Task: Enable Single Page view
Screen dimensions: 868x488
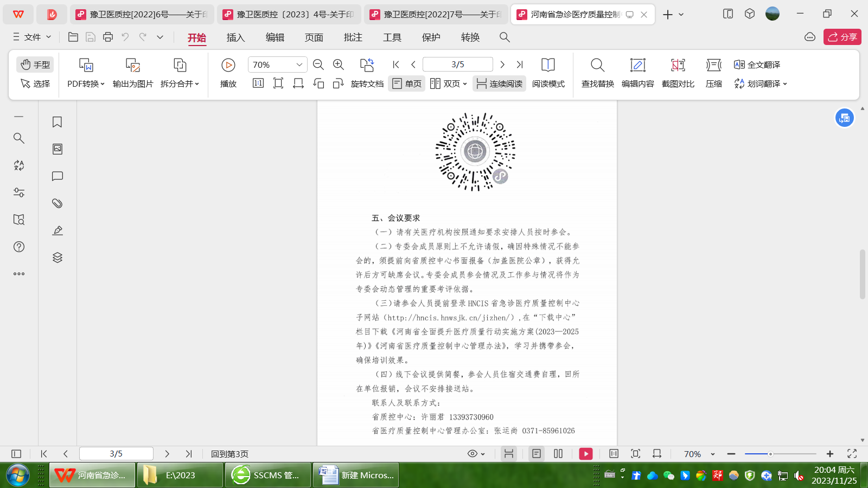Action: [407, 84]
